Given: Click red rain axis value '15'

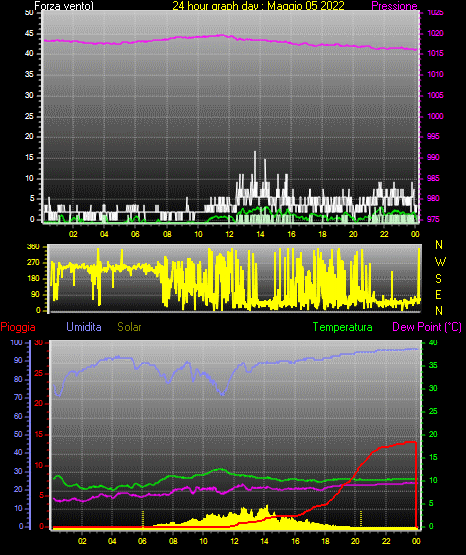Looking at the screenshot, I should click(39, 434).
